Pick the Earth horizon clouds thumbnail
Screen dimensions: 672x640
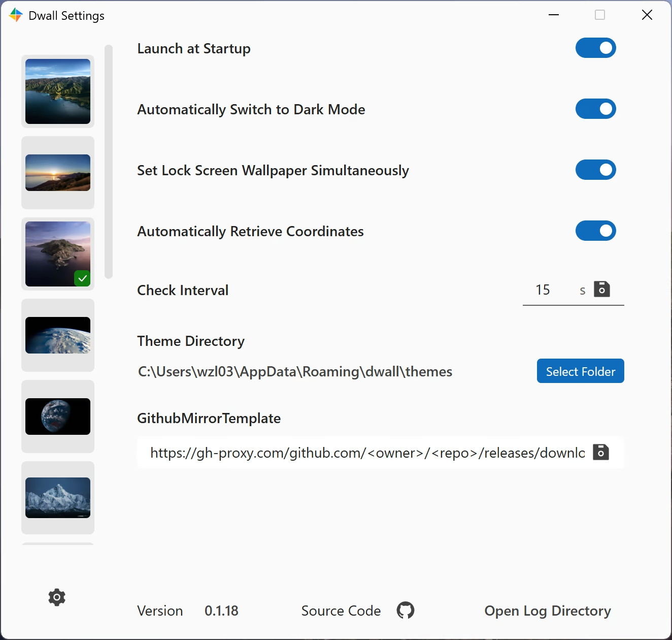(x=58, y=335)
